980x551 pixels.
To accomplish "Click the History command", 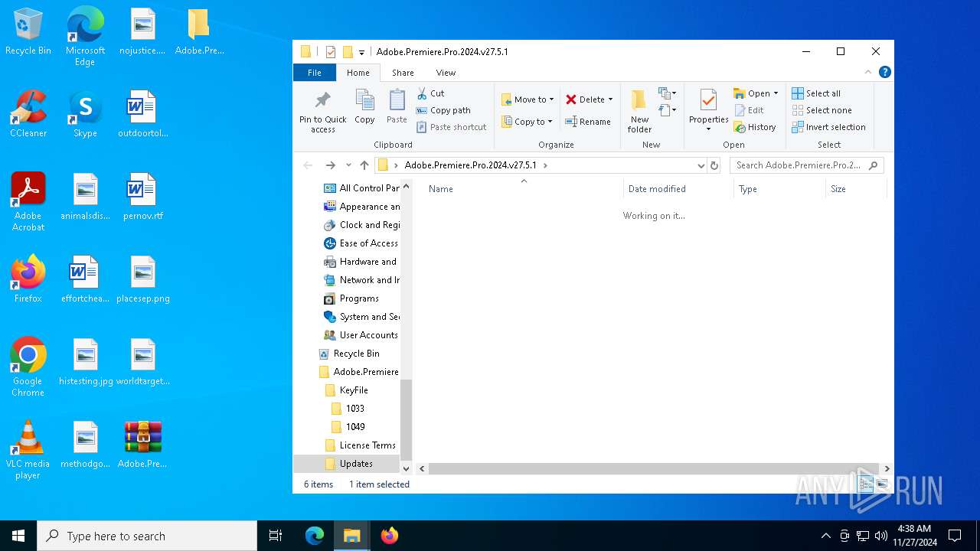I will tap(755, 127).
